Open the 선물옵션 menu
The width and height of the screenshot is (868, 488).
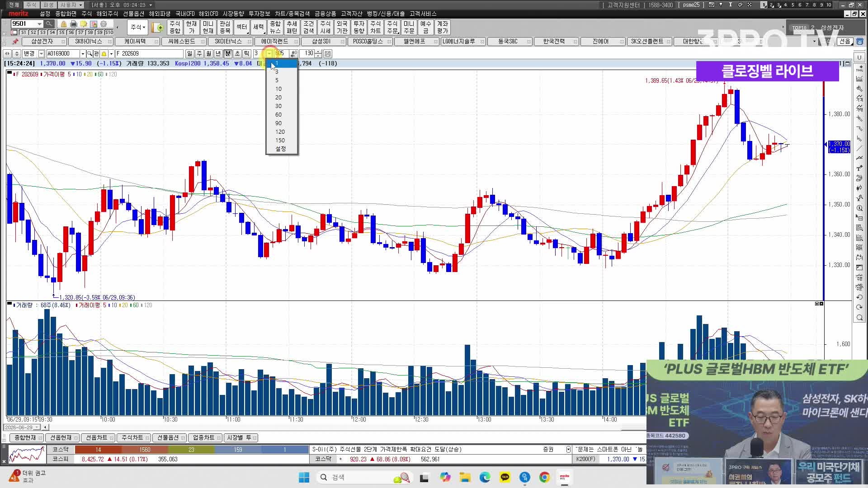pos(134,14)
